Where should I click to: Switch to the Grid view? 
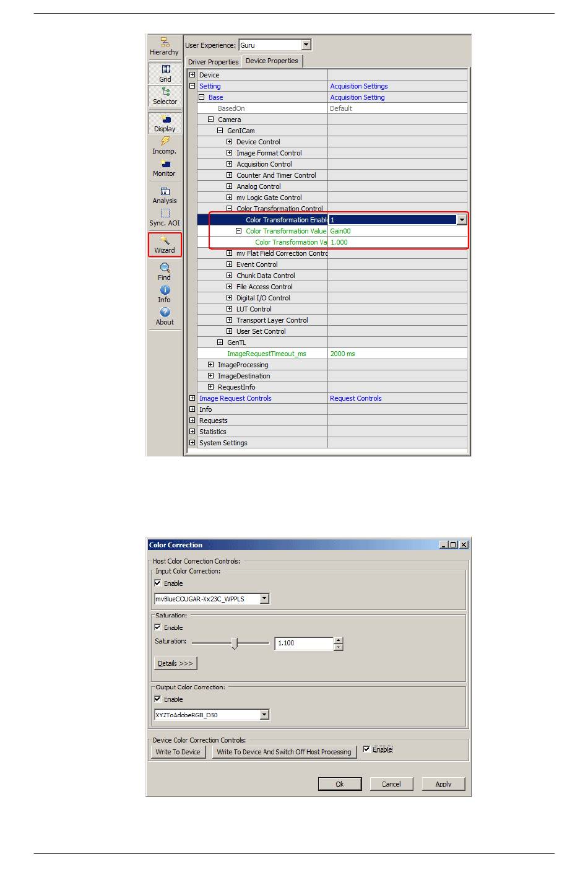(x=165, y=74)
